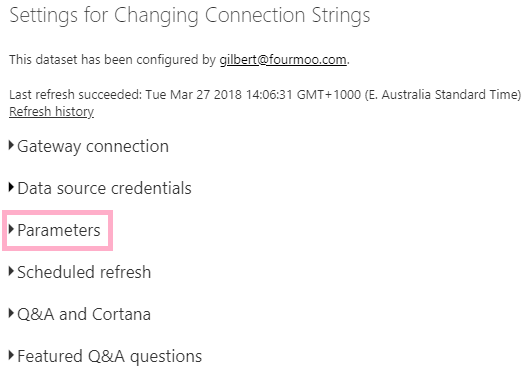
Task: Expand the Featured Q&A questions section label
Action: click(x=110, y=356)
